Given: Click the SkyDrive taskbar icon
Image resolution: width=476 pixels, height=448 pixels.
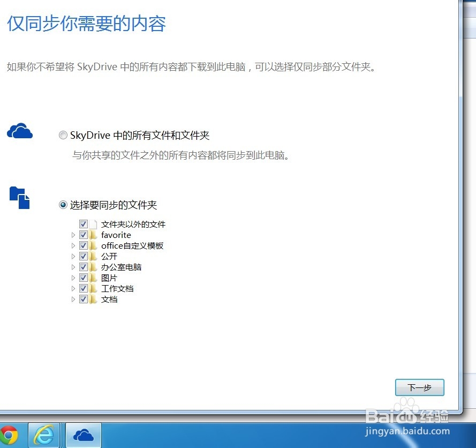Looking at the screenshot, I should click(x=84, y=435).
